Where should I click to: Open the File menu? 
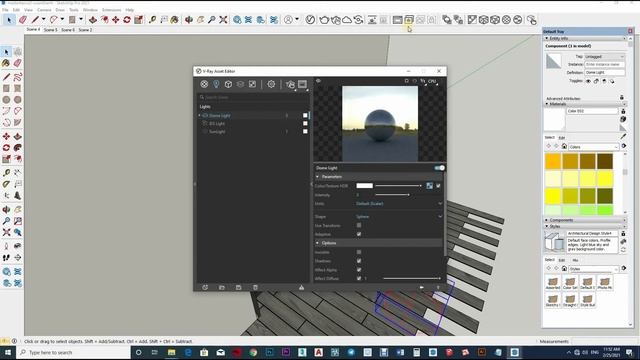click(5, 10)
